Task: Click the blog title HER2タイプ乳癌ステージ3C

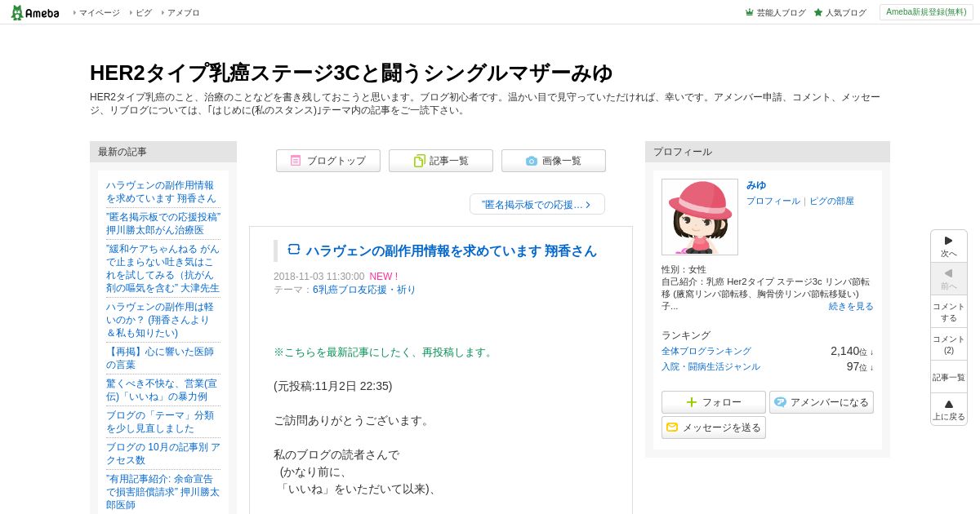Action: 351,73
